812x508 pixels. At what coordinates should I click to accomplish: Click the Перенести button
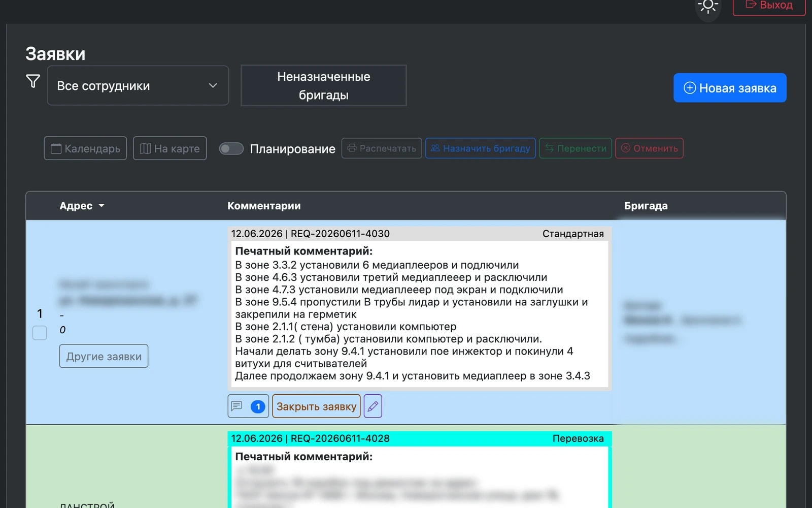(x=576, y=148)
